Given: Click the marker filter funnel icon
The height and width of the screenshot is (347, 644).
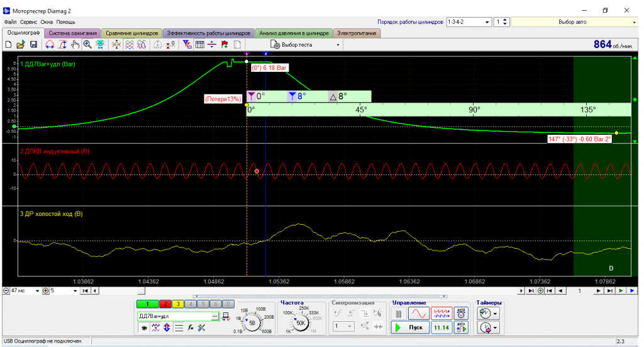Looking at the screenshot, I should coord(187,45).
